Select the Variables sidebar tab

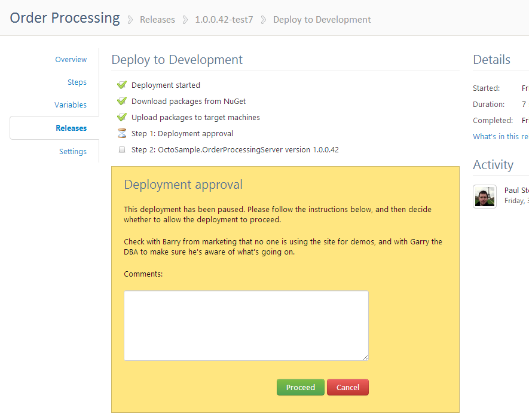point(71,105)
